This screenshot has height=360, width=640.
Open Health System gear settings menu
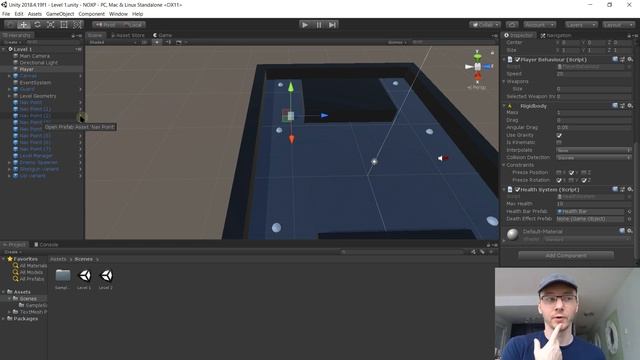(x=630, y=189)
